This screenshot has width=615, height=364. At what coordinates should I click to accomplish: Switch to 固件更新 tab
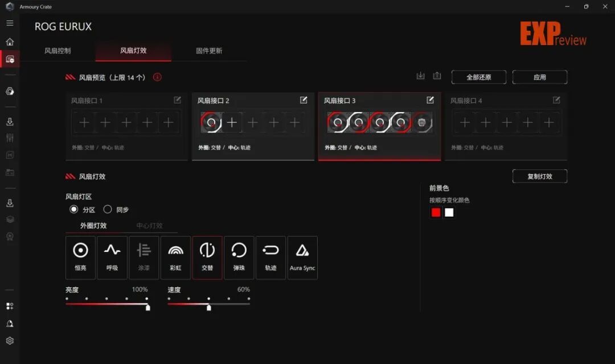[209, 51]
